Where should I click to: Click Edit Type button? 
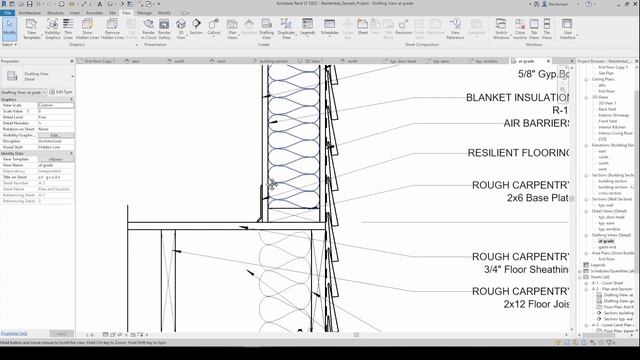tap(61, 92)
